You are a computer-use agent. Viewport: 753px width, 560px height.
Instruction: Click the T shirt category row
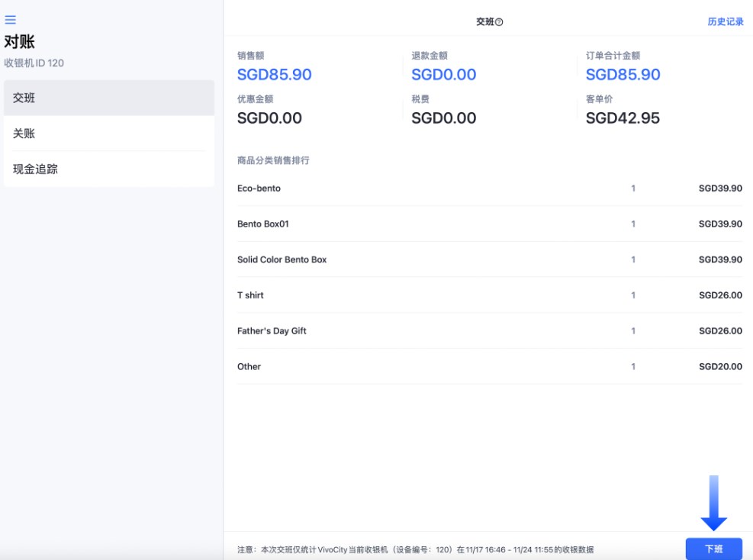(489, 295)
